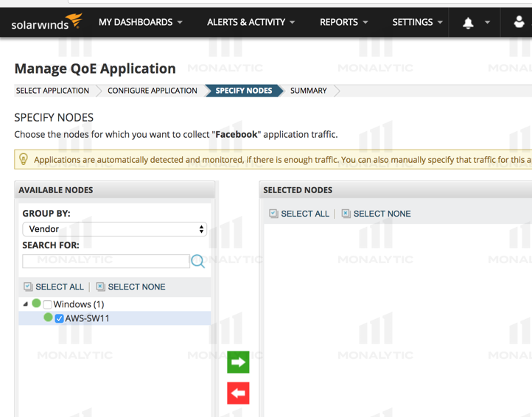
Task: Click the Available Nodes Select None icon
Action: pyautogui.click(x=100, y=287)
